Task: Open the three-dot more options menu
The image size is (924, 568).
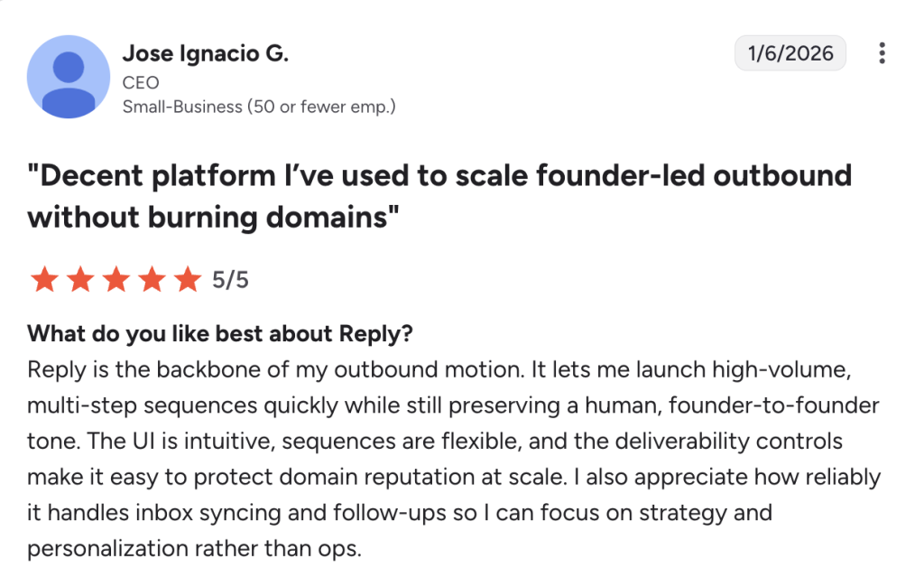Action: [x=882, y=53]
